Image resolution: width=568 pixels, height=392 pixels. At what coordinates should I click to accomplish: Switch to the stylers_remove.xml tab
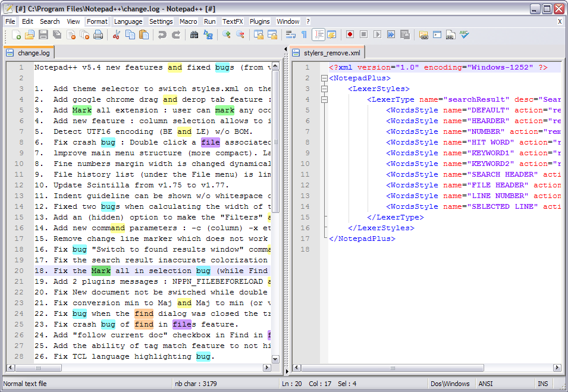[331, 53]
